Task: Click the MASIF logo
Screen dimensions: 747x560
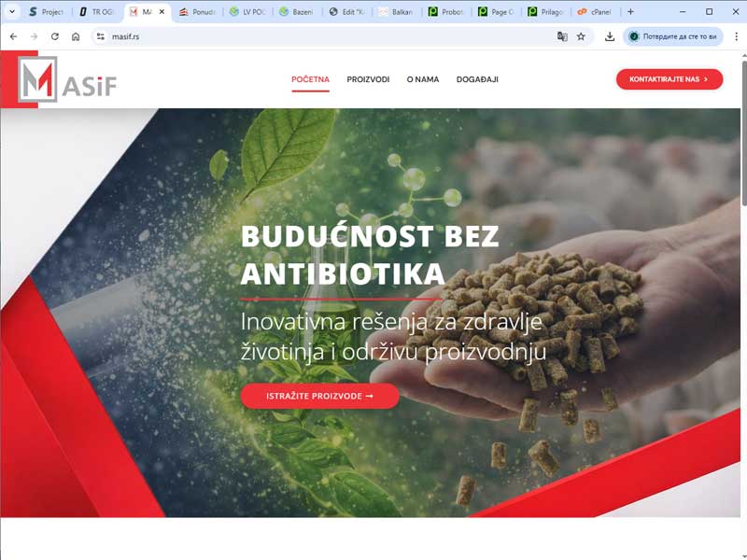Action: pyautogui.click(x=67, y=79)
